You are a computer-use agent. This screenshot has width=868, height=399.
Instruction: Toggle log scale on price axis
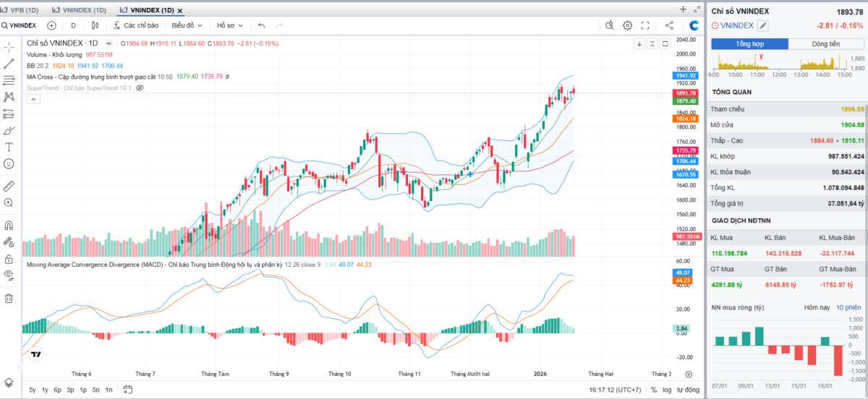tap(667, 390)
